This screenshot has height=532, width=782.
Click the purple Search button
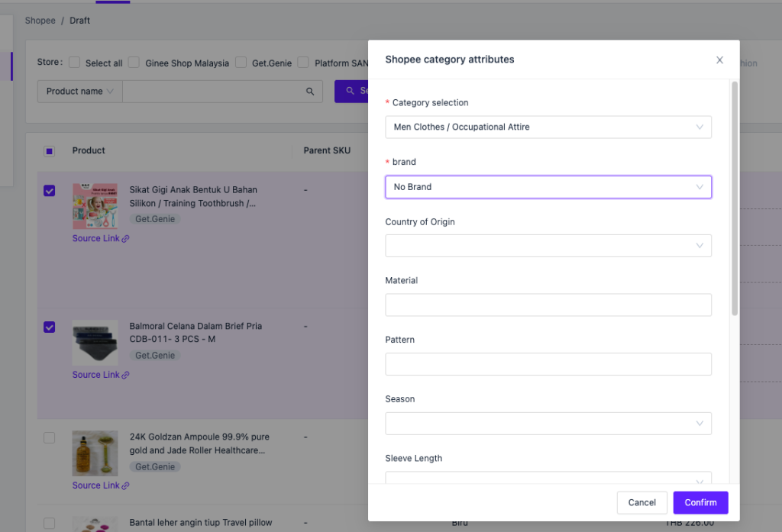pos(351,92)
